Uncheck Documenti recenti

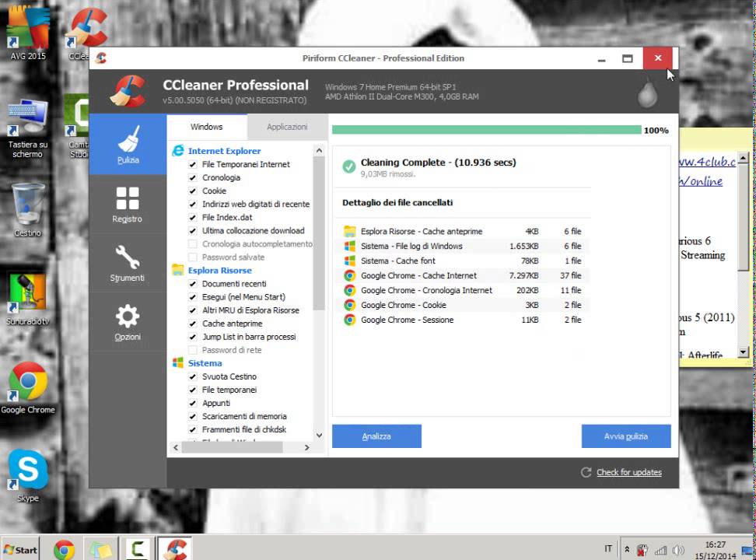click(193, 284)
